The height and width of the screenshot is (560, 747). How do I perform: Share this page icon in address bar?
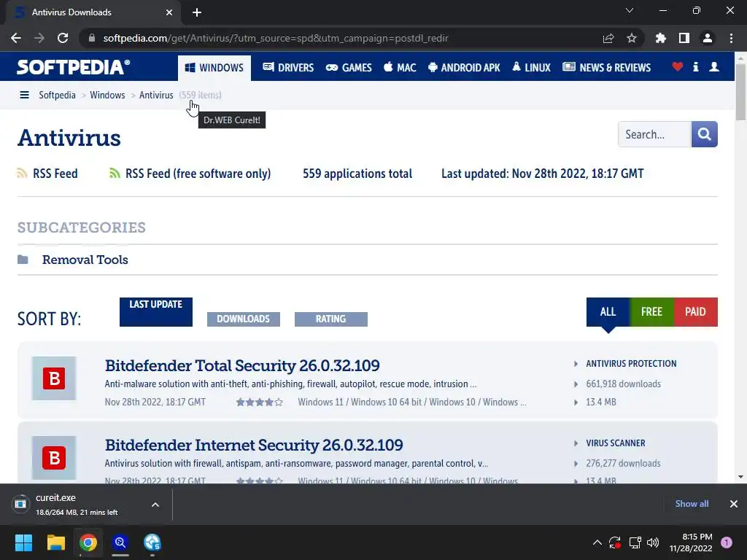608,38
